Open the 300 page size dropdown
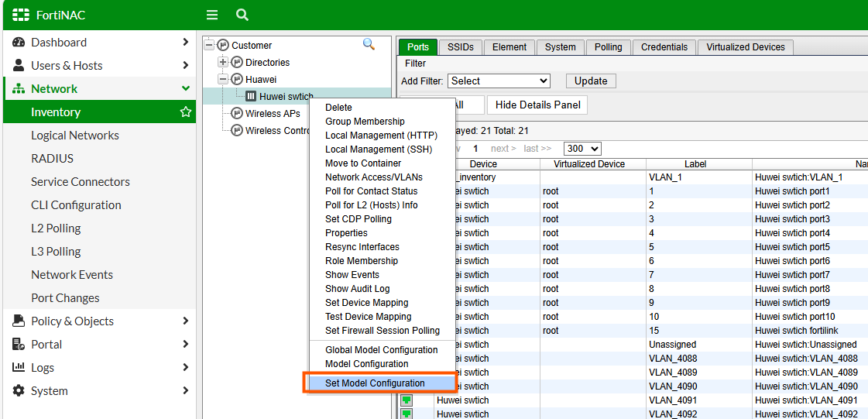Viewport: 868px width, 419px height. click(x=582, y=149)
